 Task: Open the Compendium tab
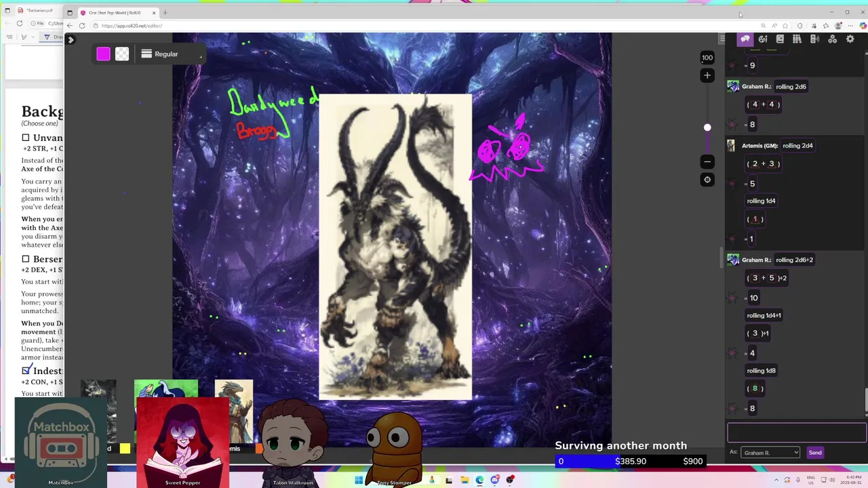click(797, 39)
